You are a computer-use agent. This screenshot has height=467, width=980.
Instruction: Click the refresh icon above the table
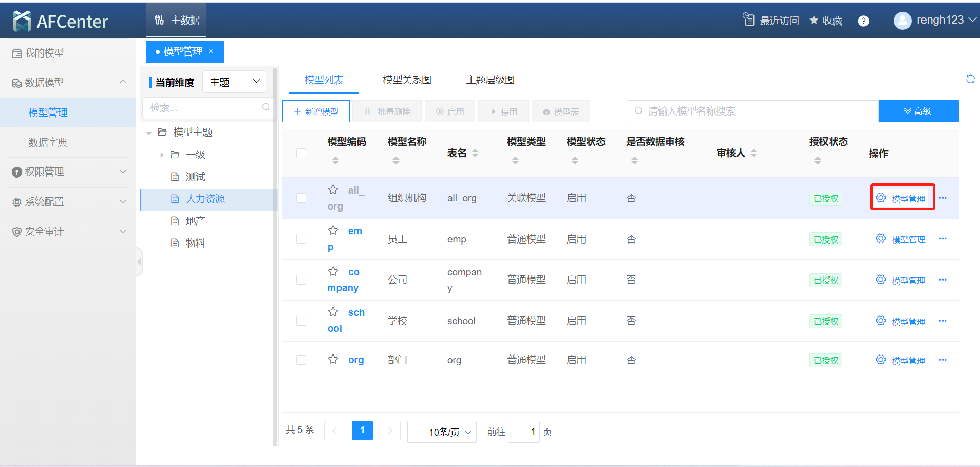(x=970, y=79)
